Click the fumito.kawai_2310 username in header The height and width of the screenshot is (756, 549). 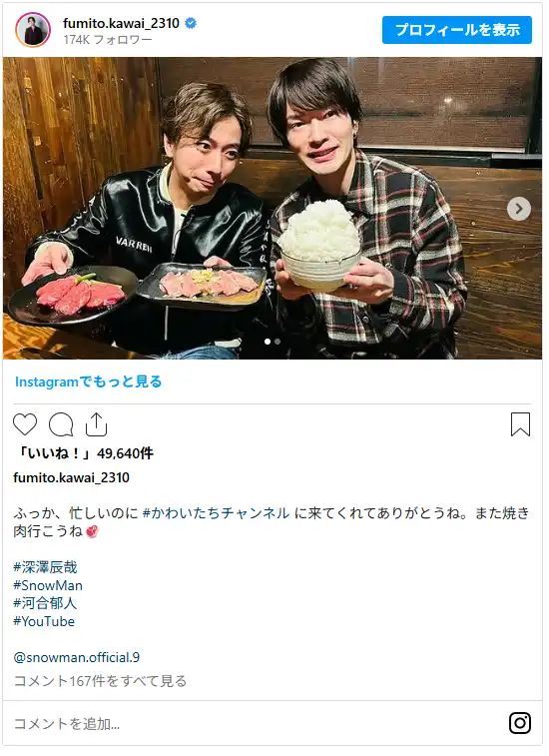tap(121, 23)
